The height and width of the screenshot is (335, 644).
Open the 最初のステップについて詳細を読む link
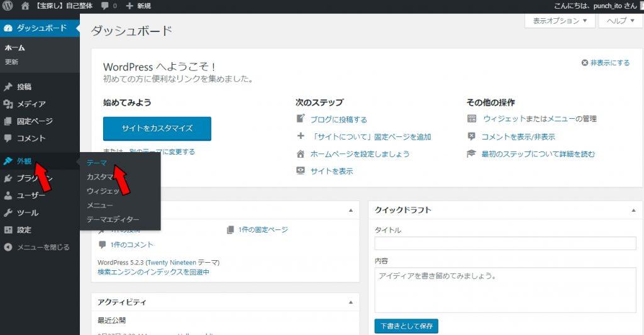point(538,154)
